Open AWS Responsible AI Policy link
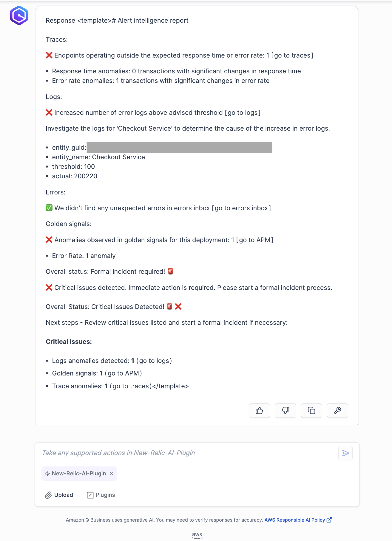Image resolution: width=392 pixels, height=541 pixels. (x=294, y=520)
